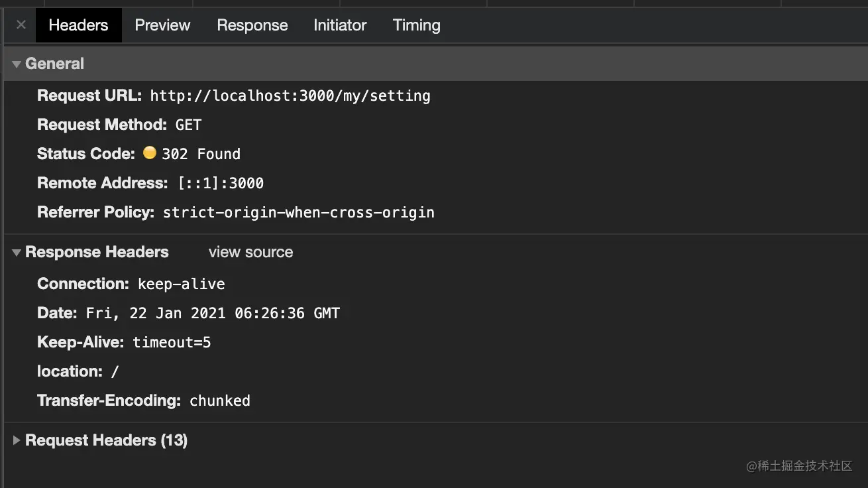Screen dimensions: 868x488
Task: Click the Referrer Policy value
Action: click(298, 213)
